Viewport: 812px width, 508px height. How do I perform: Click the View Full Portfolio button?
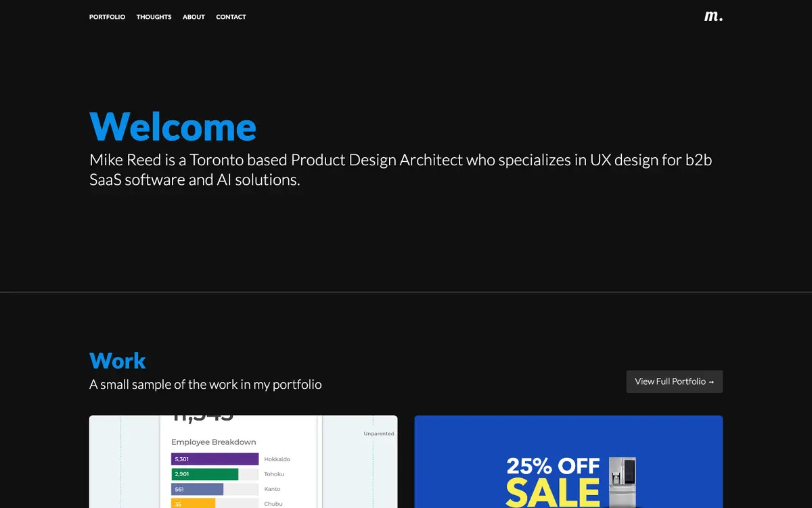click(x=675, y=381)
